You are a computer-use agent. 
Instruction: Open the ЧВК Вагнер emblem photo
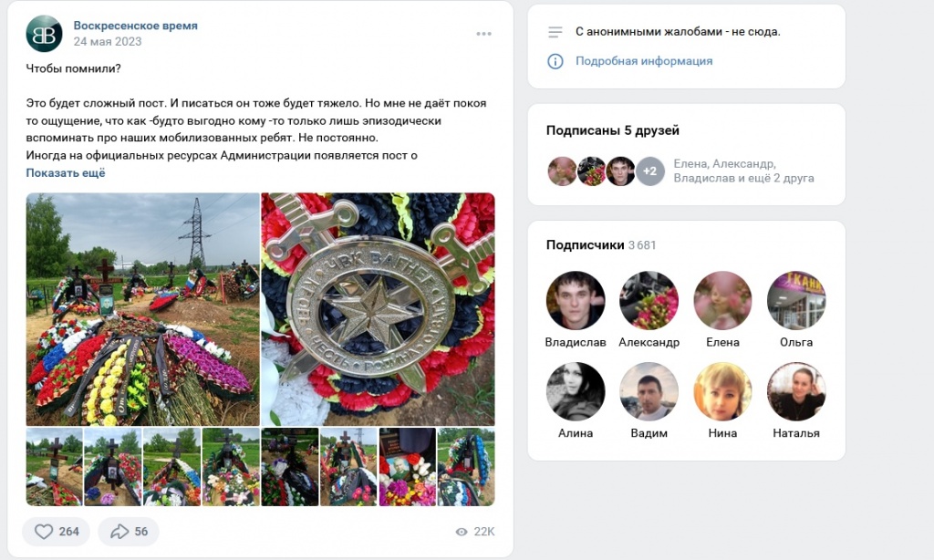[379, 308]
